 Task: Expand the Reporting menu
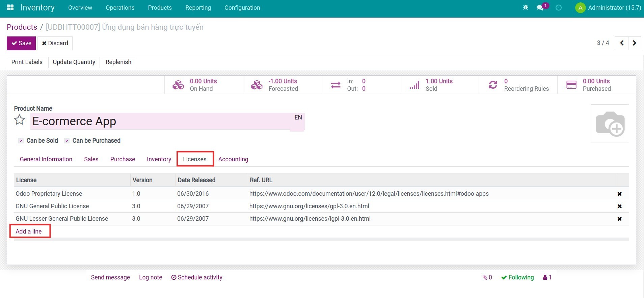tap(198, 7)
